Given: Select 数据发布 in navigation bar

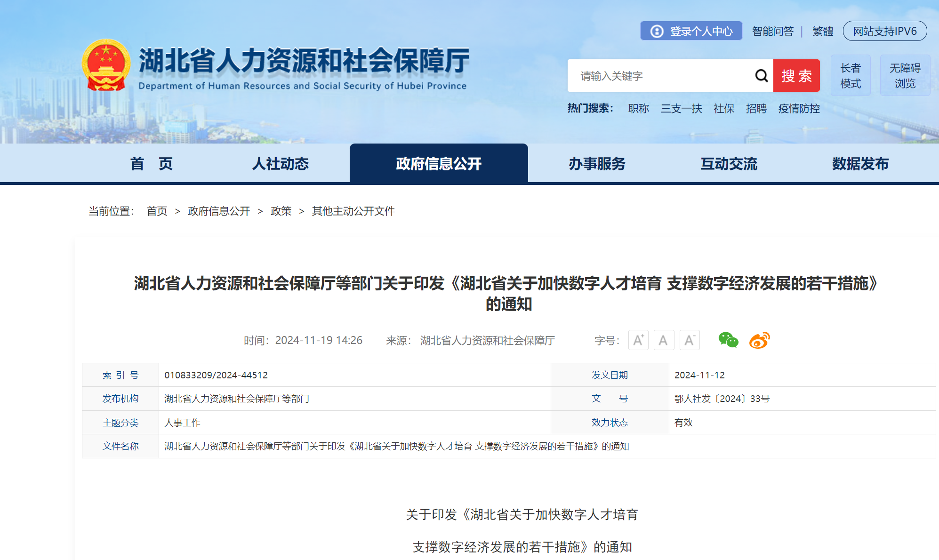Looking at the screenshot, I should pos(860,163).
